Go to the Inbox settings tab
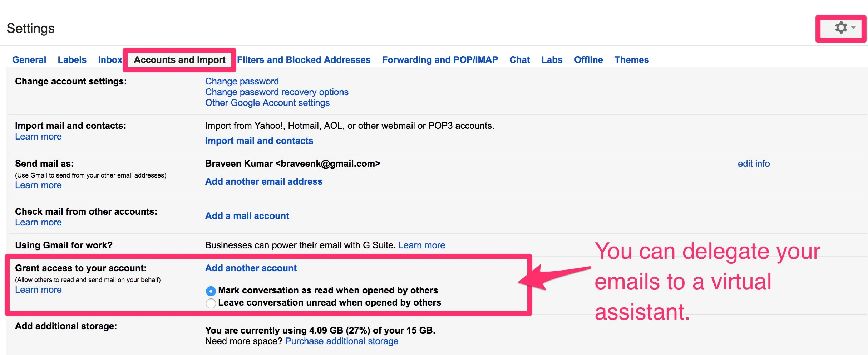Viewport: 868px width, 355px height. click(110, 60)
